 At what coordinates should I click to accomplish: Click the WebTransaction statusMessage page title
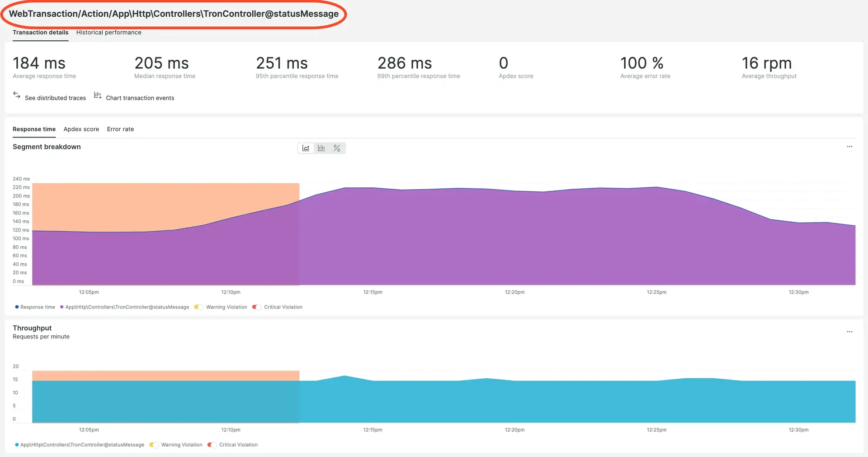(174, 14)
